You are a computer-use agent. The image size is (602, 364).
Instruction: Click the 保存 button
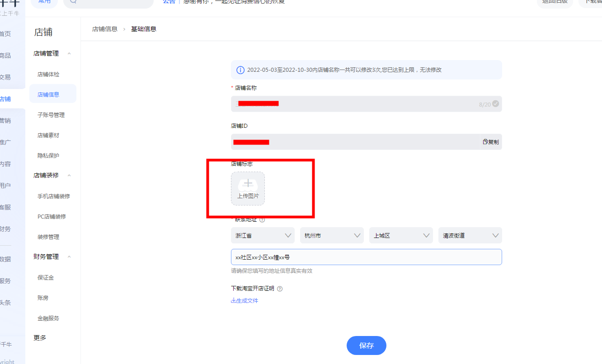pyautogui.click(x=367, y=345)
